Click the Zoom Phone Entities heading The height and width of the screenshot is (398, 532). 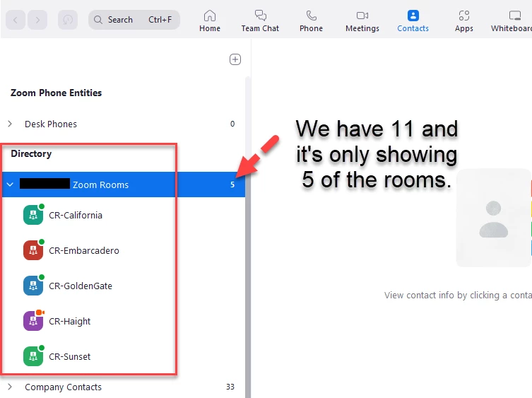[57, 93]
